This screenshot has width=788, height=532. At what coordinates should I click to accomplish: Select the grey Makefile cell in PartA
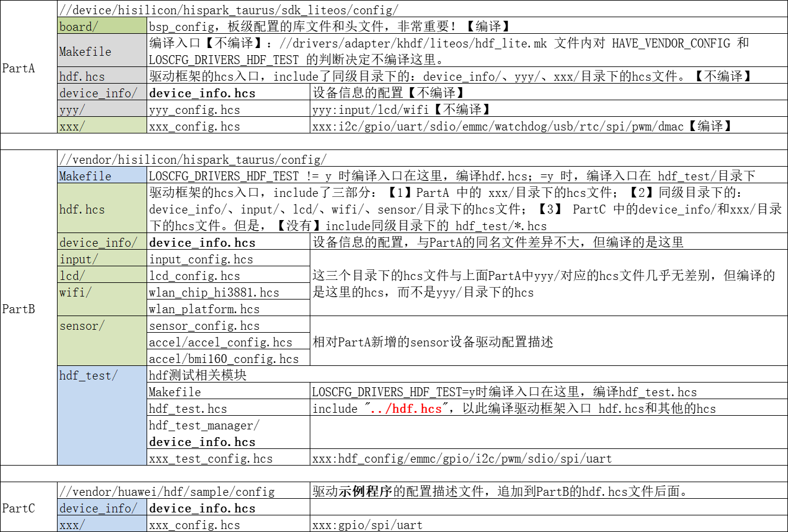pyautogui.click(x=102, y=50)
